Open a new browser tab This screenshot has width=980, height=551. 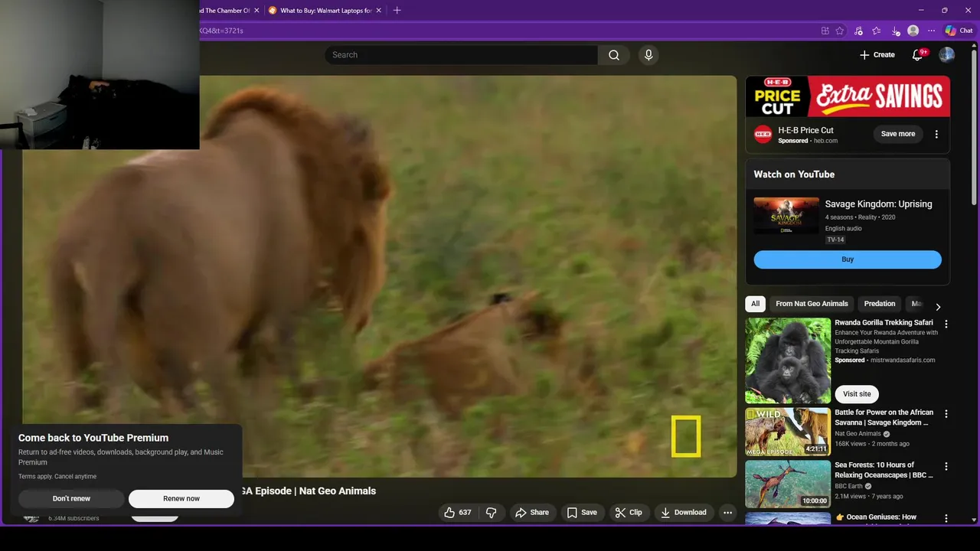397,11
